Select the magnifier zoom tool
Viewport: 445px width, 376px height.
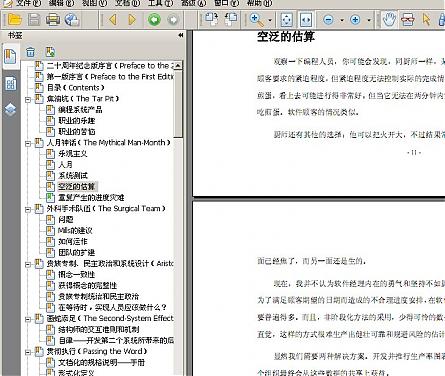click(x=257, y=20)
